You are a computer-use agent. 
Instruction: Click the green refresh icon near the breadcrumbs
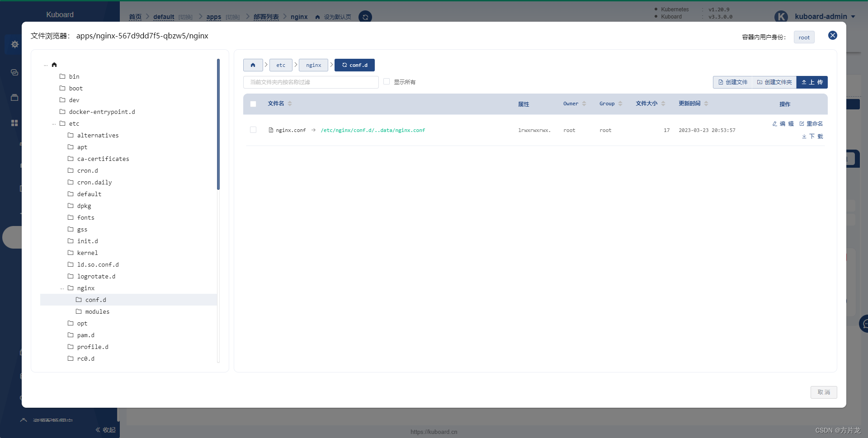click(x=365, y=17)
